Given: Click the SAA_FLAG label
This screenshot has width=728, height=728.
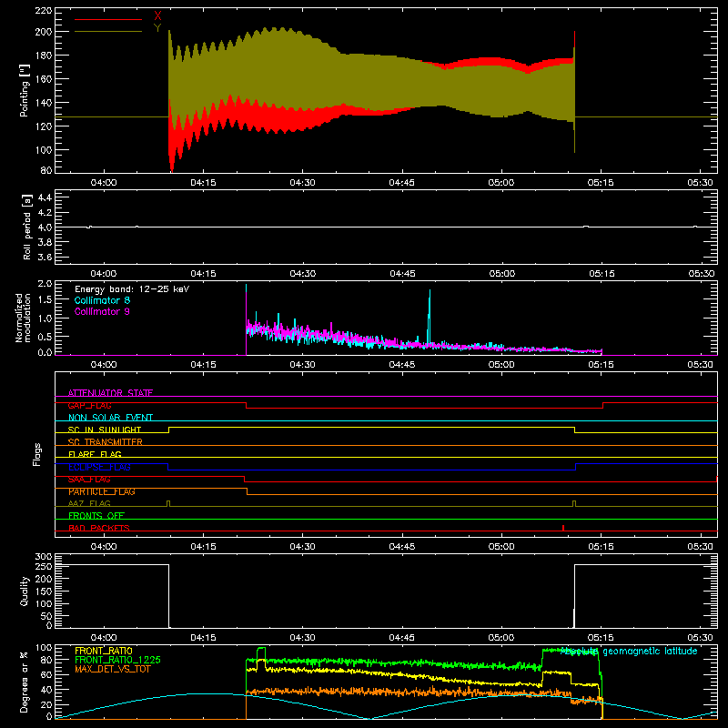Looking at the screenshot, I should [89, 480].
